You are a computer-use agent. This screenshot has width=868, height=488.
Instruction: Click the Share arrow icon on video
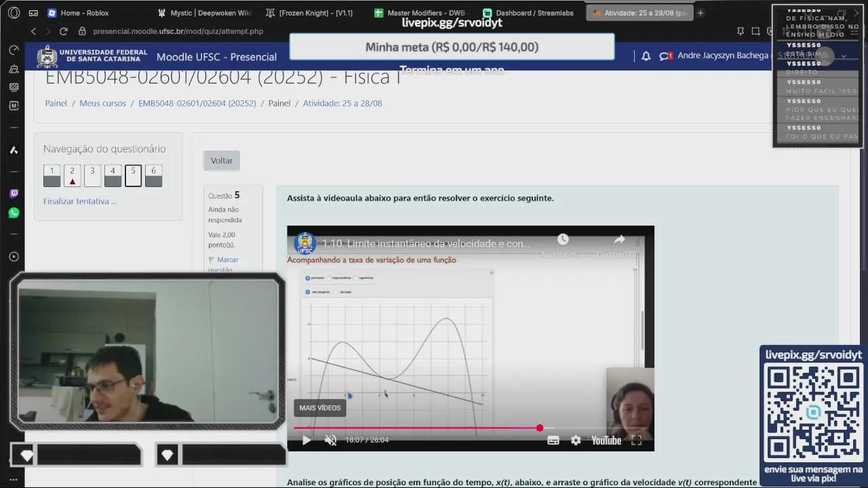(x=619, y=239)
